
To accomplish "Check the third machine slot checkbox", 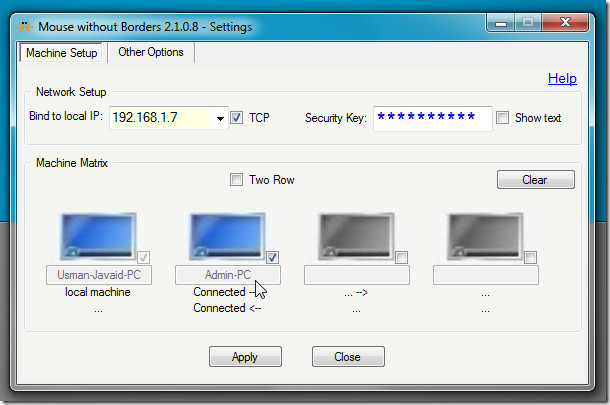I will (401, 257).
